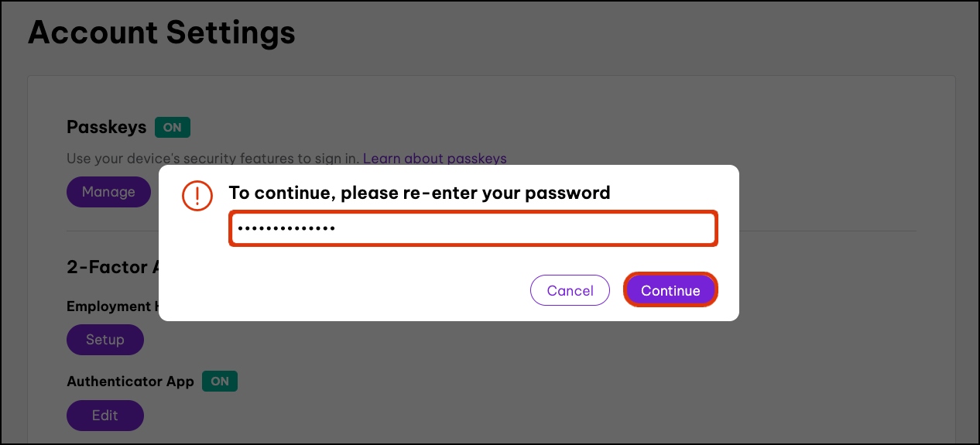Click the Authenticator App label
This screenshot has width=980, height=445.
coord(130,381)
